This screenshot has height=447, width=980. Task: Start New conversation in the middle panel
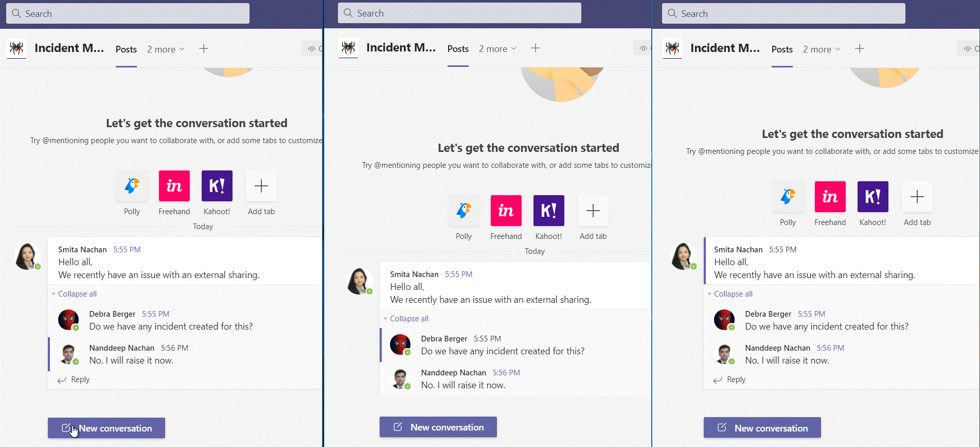click(x=438, y=427)
